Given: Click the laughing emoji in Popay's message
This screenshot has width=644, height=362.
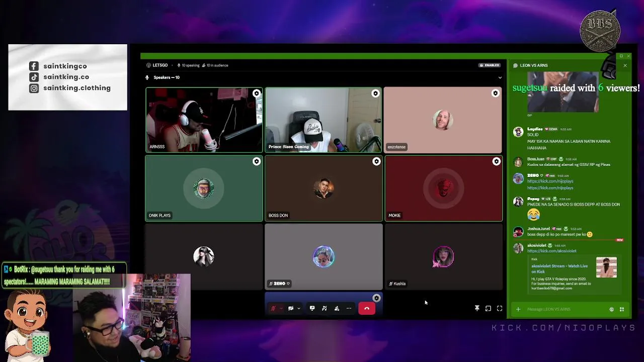Looking at the screenshot, I should (533, 215).
